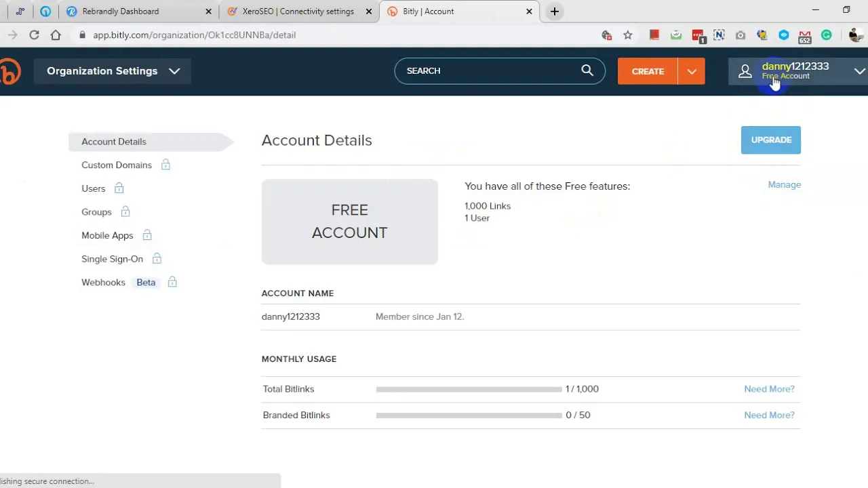Image resolution: width=868 pixels, height=488 pixels.
Task: Click the Manage link
Action: [x=785, y=184]
